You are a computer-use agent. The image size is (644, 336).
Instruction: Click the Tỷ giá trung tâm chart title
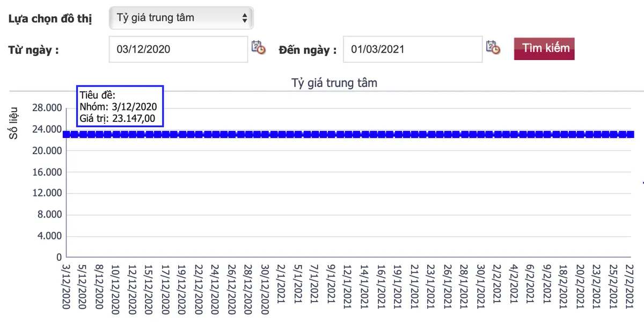pos(334,83)
